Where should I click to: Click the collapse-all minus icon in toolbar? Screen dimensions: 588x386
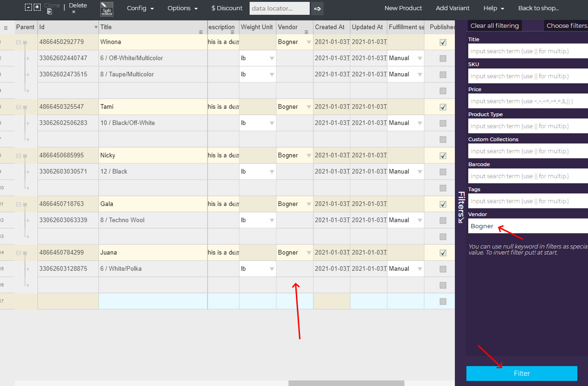coord(28,7)
